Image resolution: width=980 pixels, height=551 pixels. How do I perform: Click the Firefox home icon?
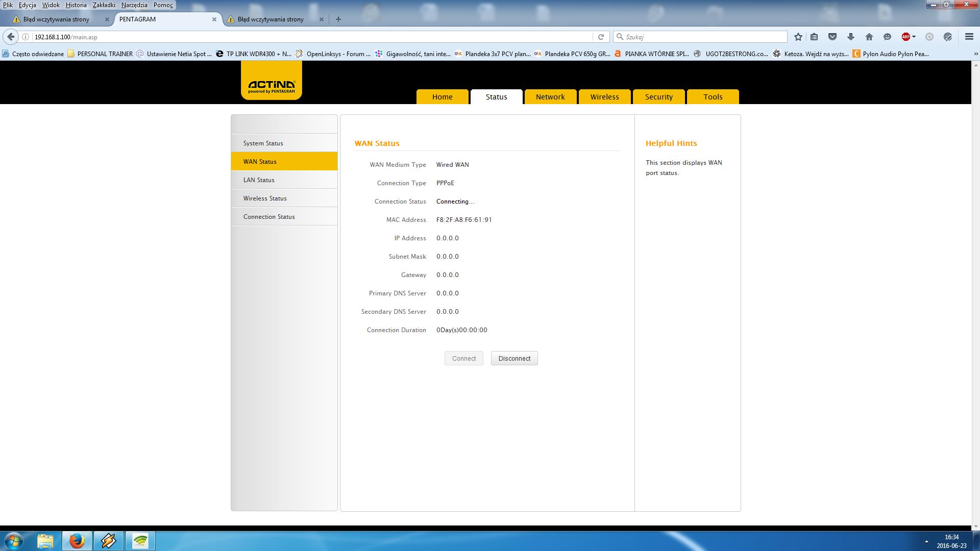pos(869,37)
